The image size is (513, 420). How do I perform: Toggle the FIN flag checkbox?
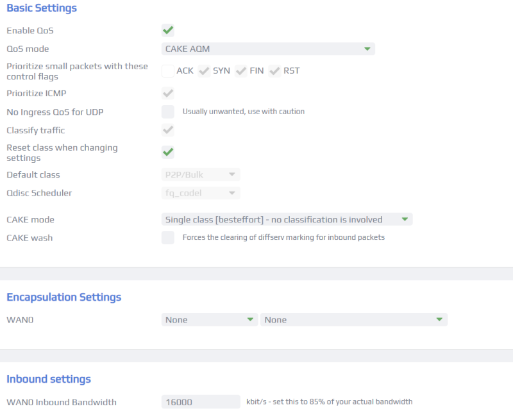point(241,71)
